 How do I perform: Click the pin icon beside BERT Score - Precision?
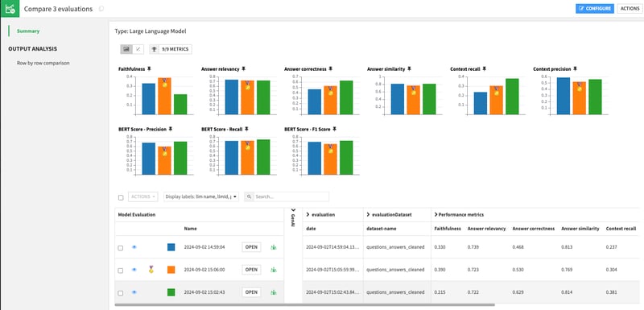click(171, 129)
